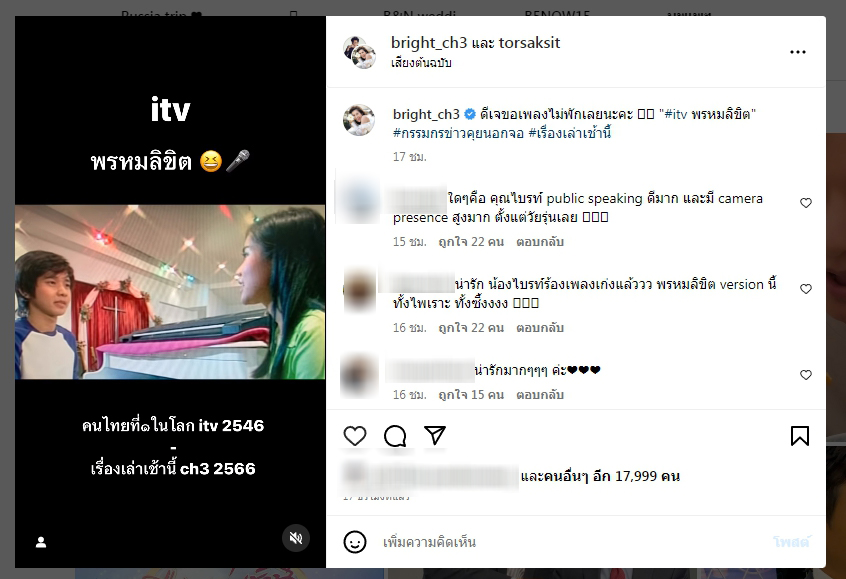Unmute the video sound

296,538
